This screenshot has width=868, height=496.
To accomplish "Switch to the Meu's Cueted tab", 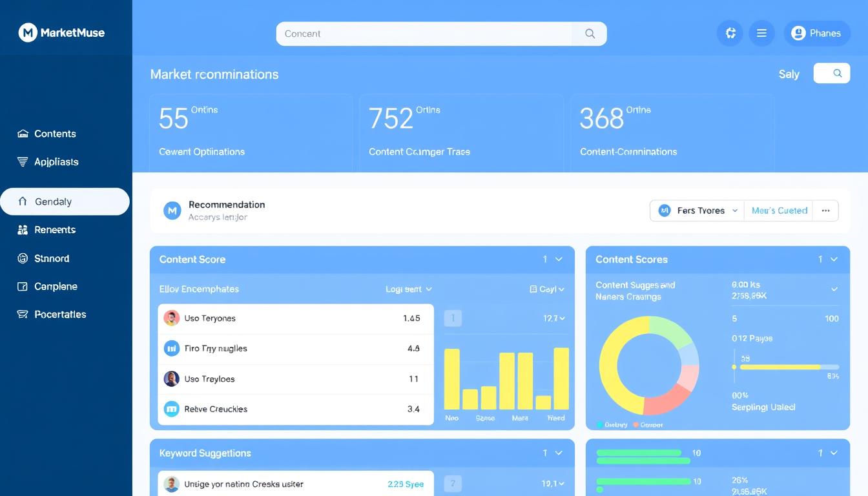I will coord(779,210).
